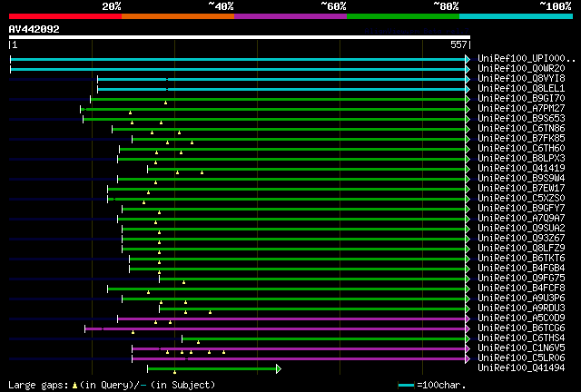Click the green ~80% segment of the color legend
Viewport: 581px width, 392px height.
403,16
